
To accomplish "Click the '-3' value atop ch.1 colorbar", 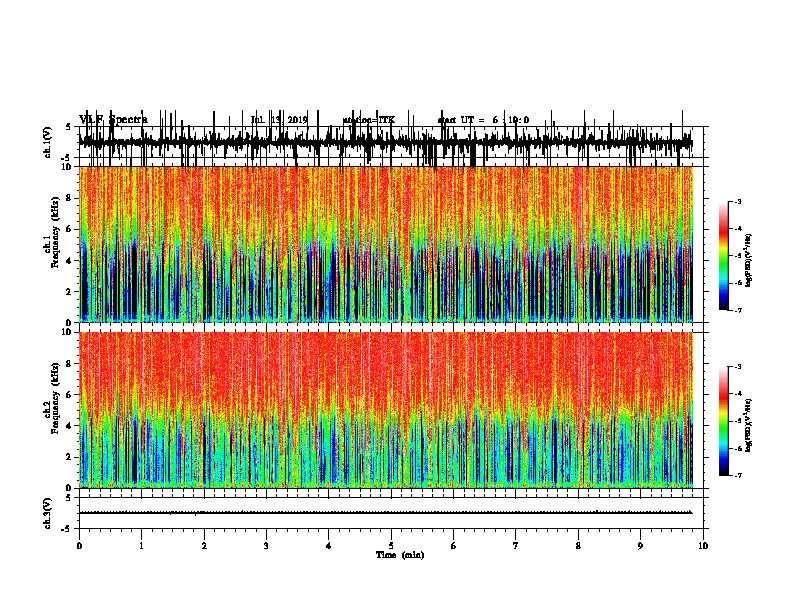I will click(x=737, y=201).
